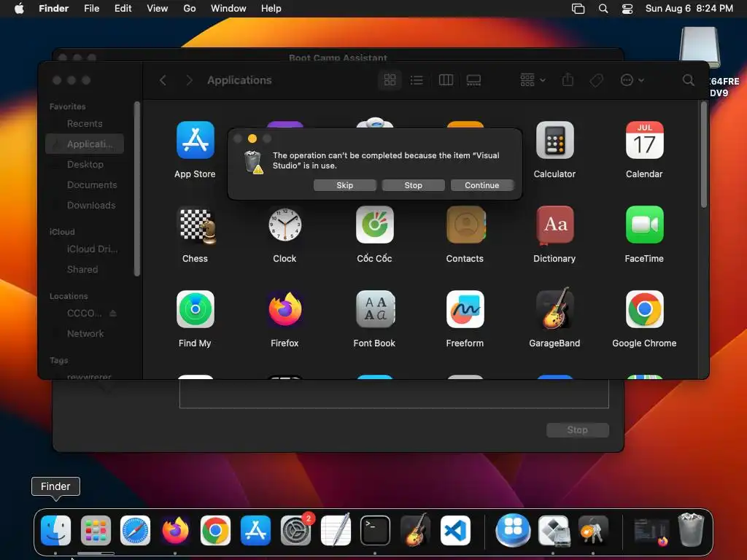This screenshot has height=560, width=747.
Task: Open Control Center in the menu bar
Action: click(627, 9)
